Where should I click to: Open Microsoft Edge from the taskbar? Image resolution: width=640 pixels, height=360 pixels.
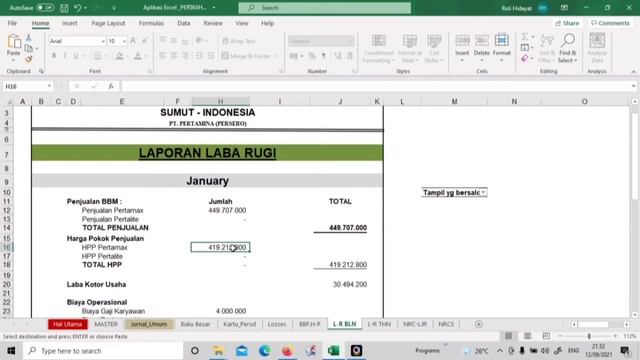(x=264, y=351)
